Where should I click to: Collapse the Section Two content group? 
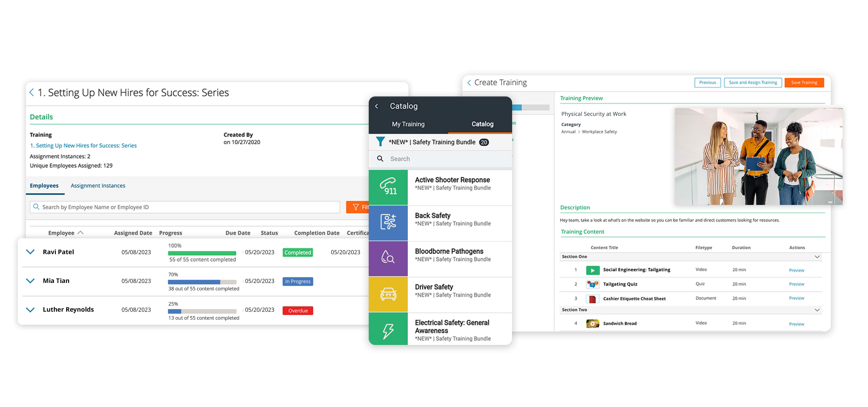click(817, 310)
